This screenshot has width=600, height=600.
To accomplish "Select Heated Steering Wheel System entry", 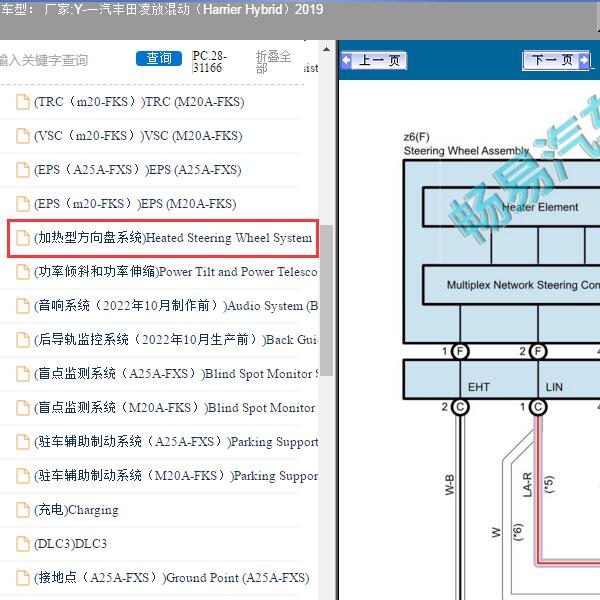I will 163,238.
